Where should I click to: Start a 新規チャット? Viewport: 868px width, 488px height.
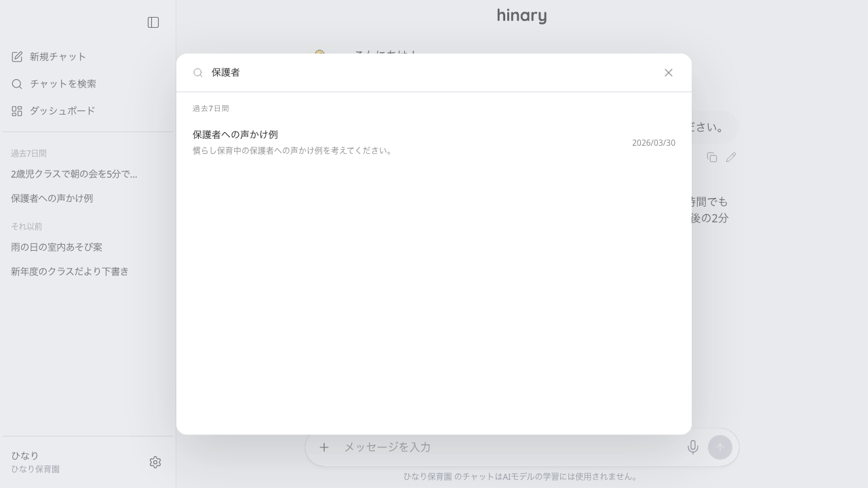pos(88,56)
